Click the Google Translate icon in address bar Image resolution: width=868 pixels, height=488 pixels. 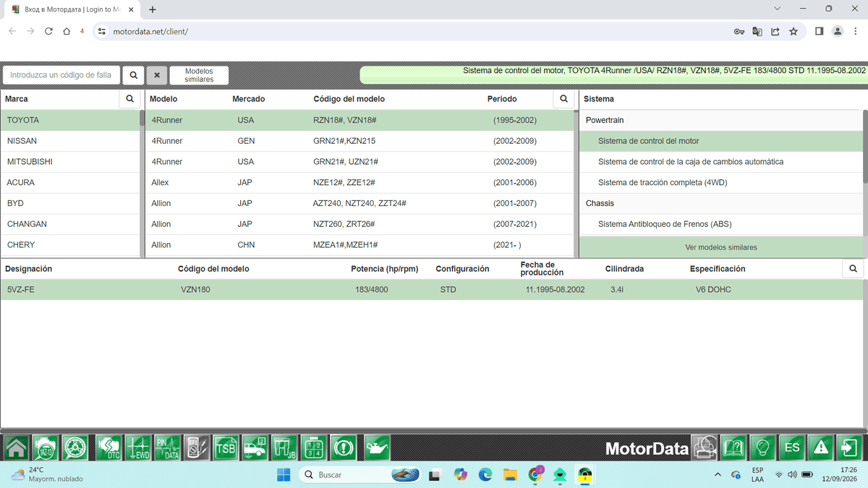pyautogui.click(x=757, y=31)
